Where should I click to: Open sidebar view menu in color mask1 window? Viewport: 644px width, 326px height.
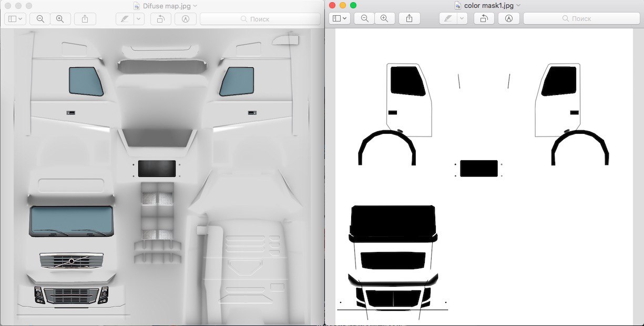339,18
